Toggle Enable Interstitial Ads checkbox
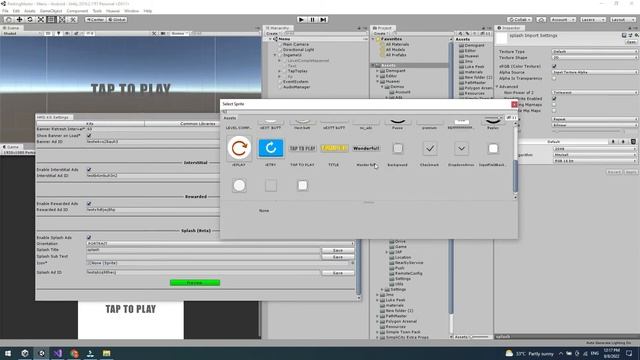 click(89, 169)
